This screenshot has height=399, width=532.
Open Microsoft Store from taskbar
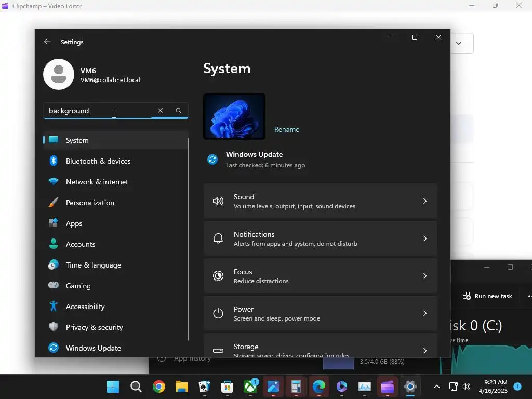(228, 387)
